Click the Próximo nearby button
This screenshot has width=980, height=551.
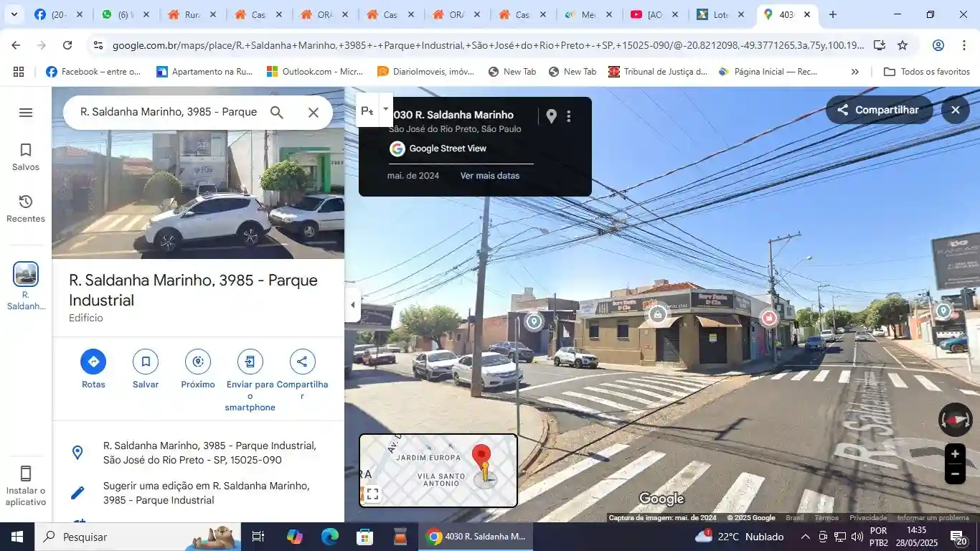point(198,369)
